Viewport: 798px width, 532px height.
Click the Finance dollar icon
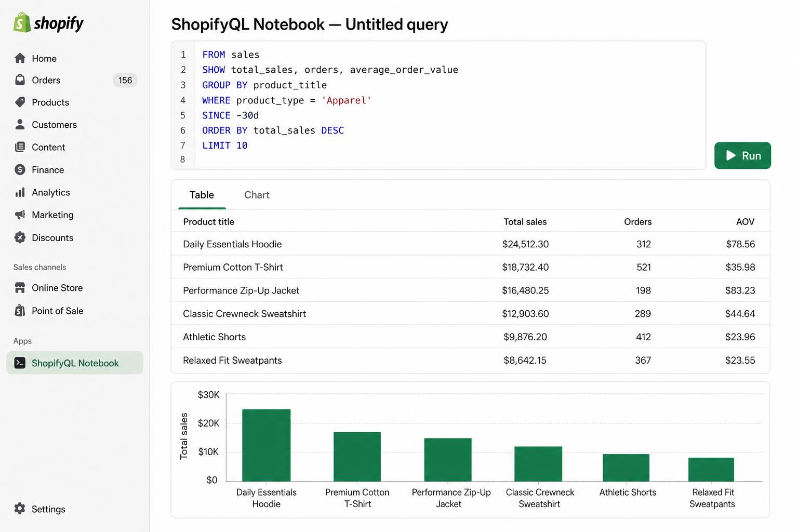pyautogui.click(x=20, y=170)
